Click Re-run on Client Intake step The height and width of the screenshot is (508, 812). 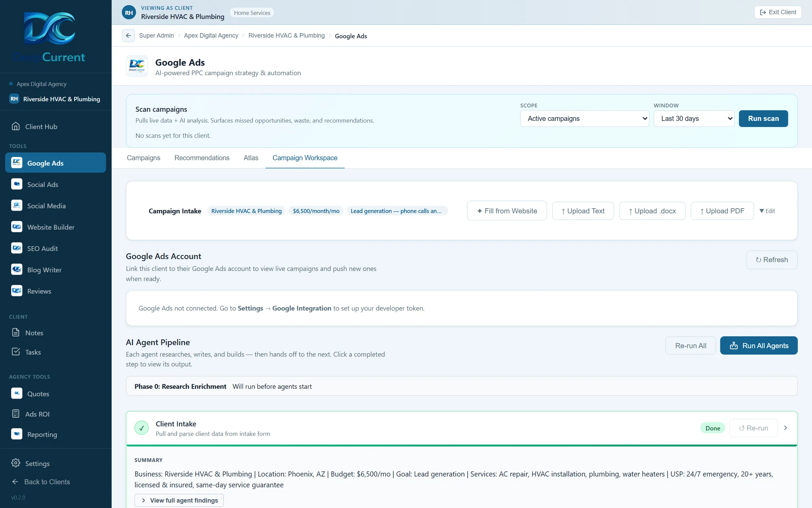[753, 428]
